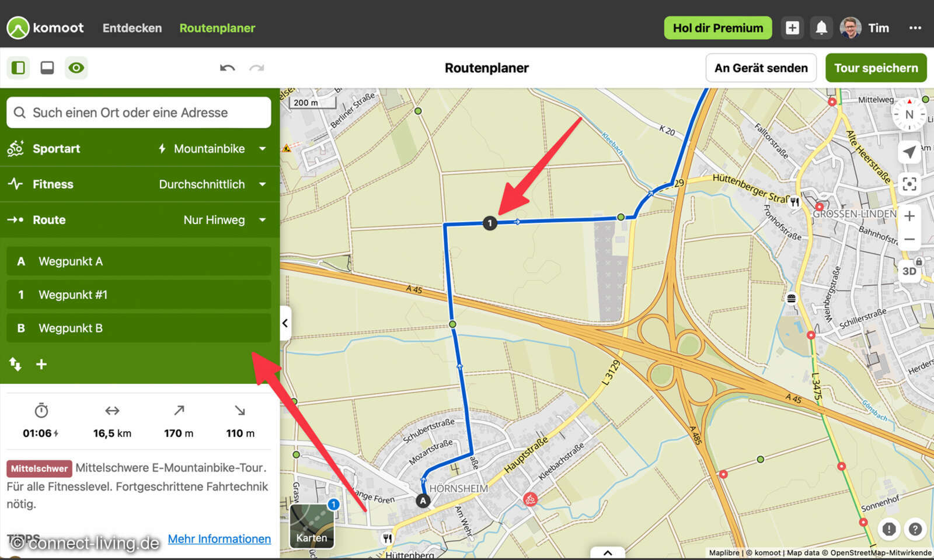Open the Mountainbike sport type dropdown
This screenshot has height=560, width=934.
[x=212, y=149]
